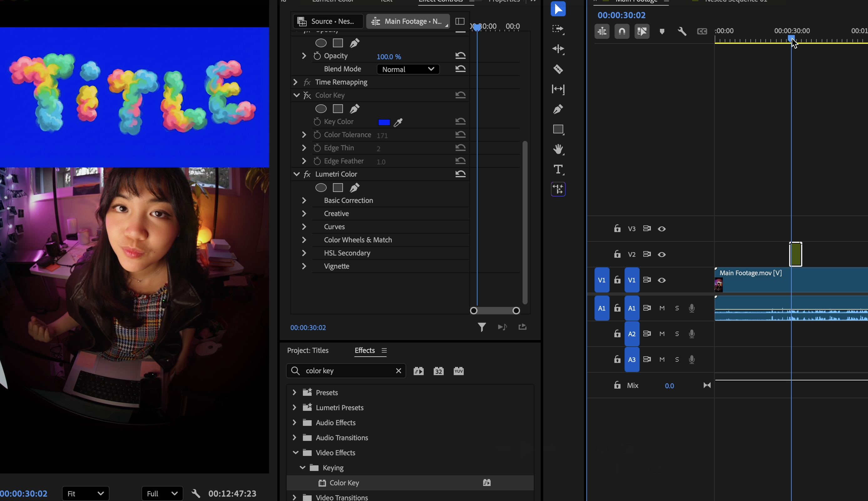Open the Blend Mode dropdown
The image size is (868, 501).
pos(408,69)
